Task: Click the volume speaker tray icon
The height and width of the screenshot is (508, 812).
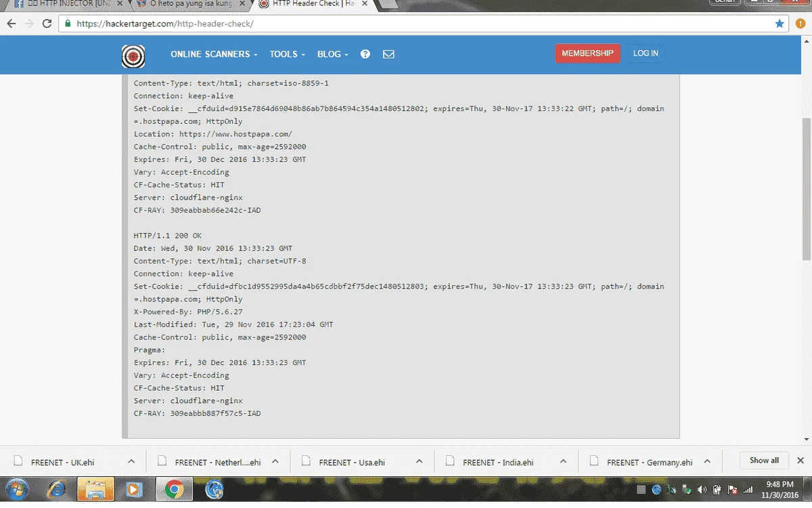Action: pyautogui.click(x=702, y=489)
